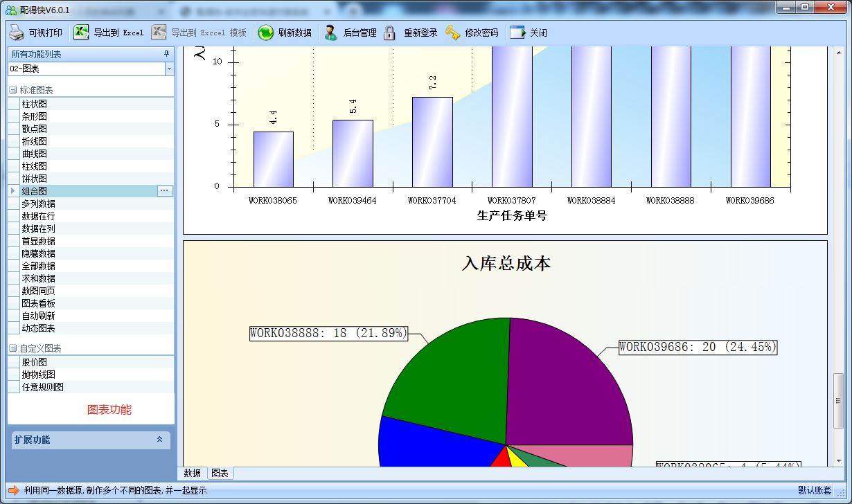Image resolution: width=852 pixels, height=504 pixels.
Task: Click the WORK039464 bar labeled 5.4
Action: coord(353,154)
